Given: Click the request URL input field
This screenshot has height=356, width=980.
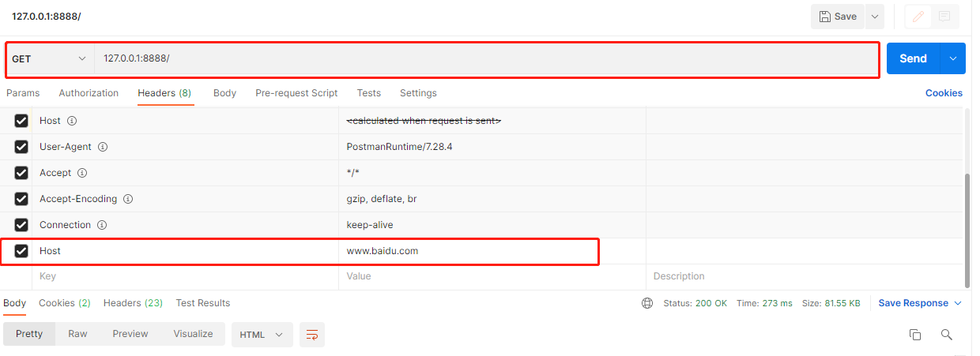Looking at the screenshot, I should (474, 59).
